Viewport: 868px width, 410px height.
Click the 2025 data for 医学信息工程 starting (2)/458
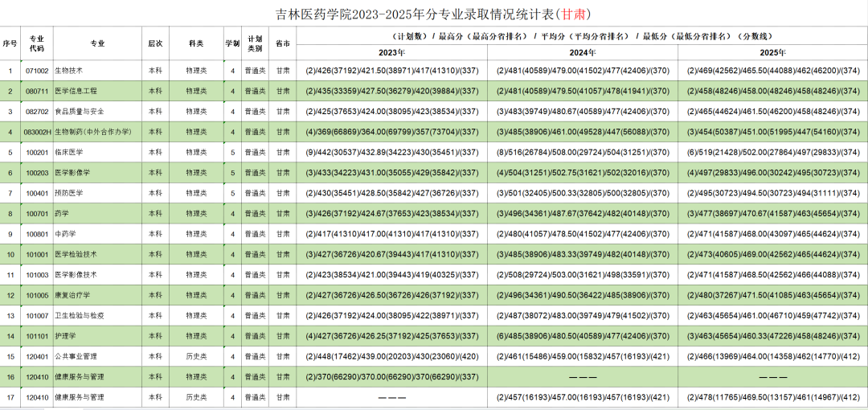pos(773,91)
